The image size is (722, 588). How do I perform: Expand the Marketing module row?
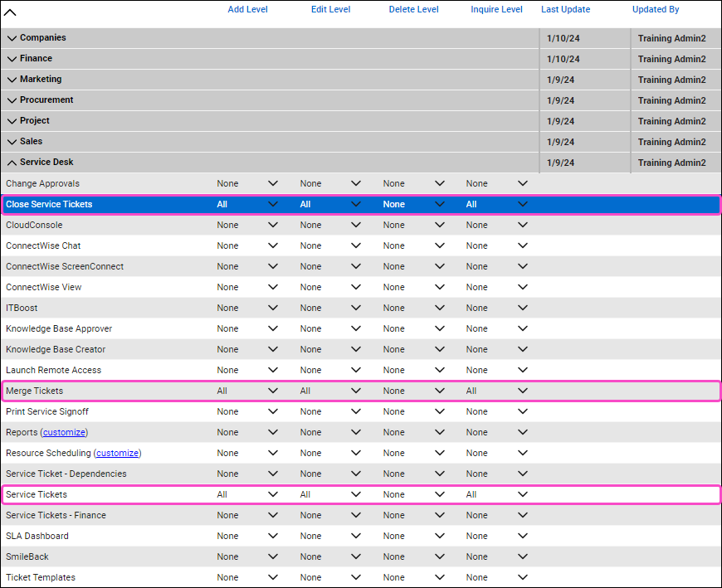12,80
